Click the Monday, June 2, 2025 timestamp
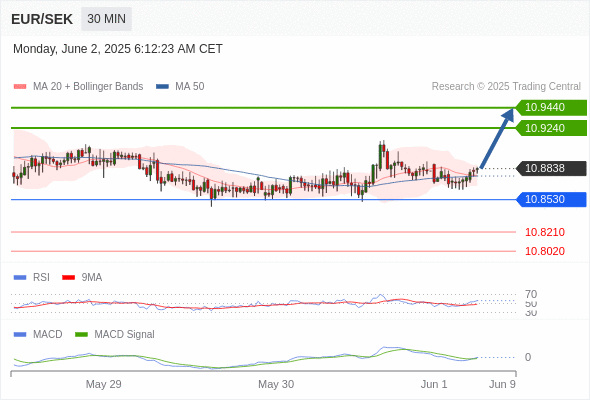Image resolution: width=590 pixels, height=400 pixels. 118,49
